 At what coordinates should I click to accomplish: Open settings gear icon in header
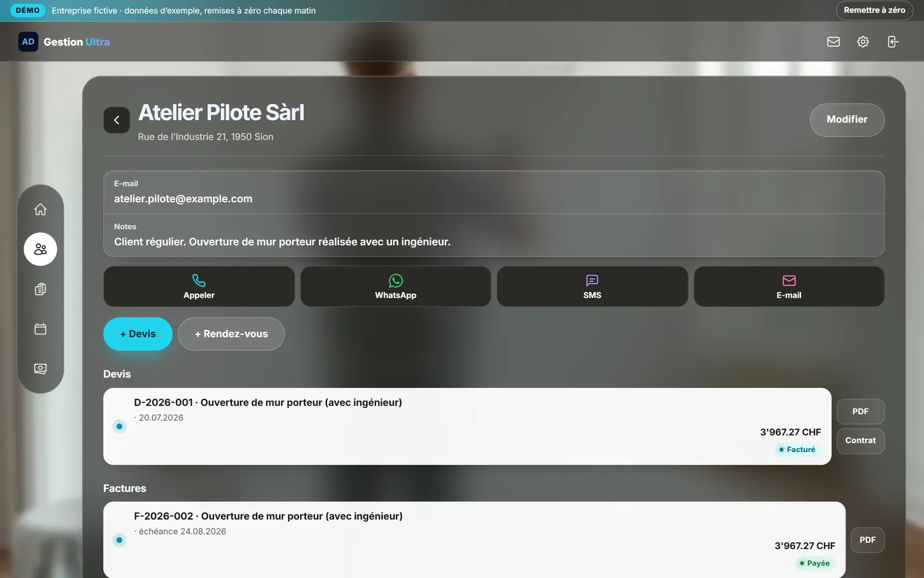coord(863,42)
